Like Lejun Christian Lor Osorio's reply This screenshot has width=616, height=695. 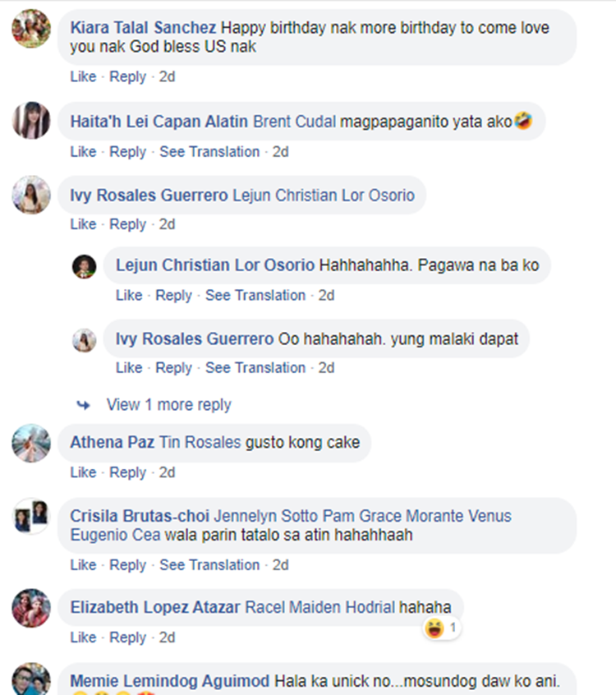(129, 296)
